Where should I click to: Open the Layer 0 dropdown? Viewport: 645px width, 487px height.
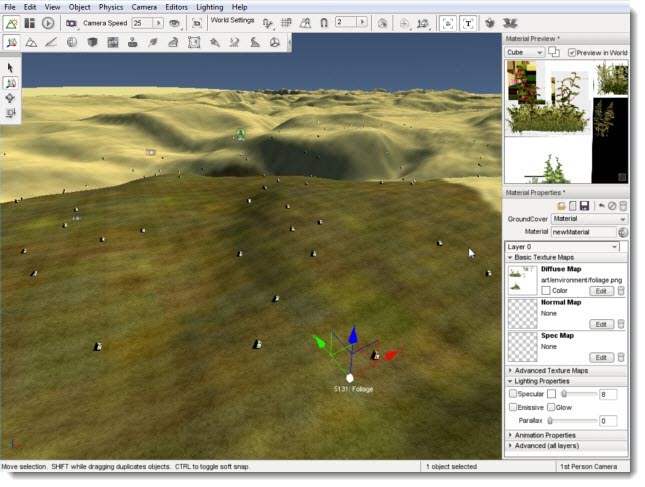tap(562, 246)
